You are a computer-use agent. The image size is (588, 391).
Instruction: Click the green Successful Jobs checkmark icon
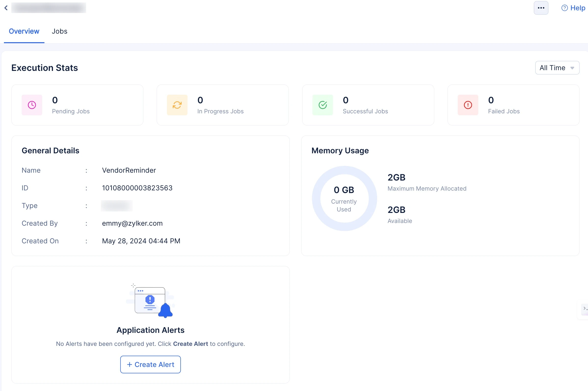click(322, 105)
